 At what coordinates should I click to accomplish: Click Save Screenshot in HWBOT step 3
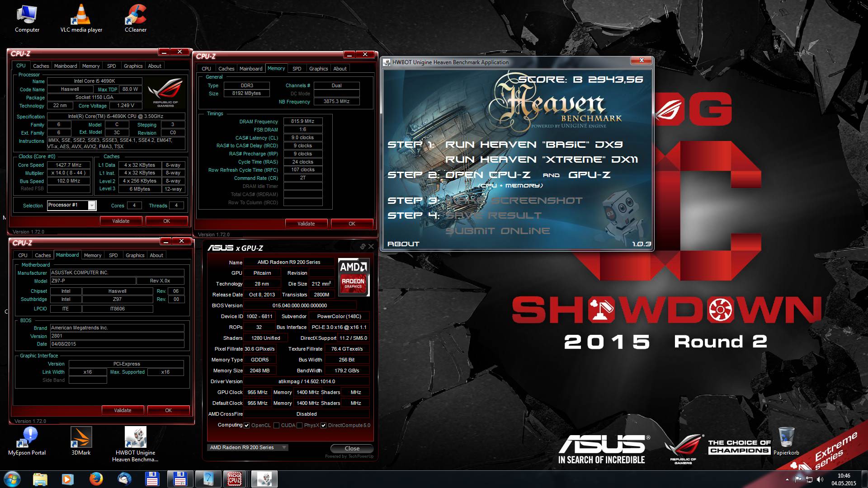(514, 201)
